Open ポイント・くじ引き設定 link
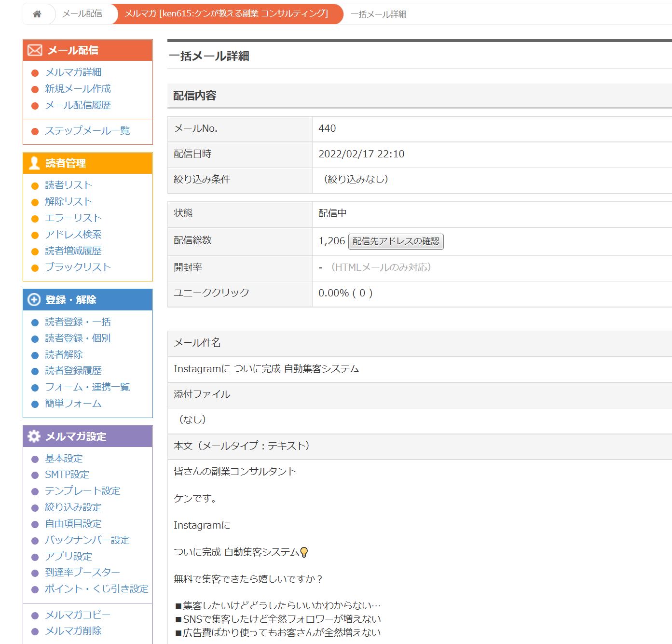 (96, 589)
